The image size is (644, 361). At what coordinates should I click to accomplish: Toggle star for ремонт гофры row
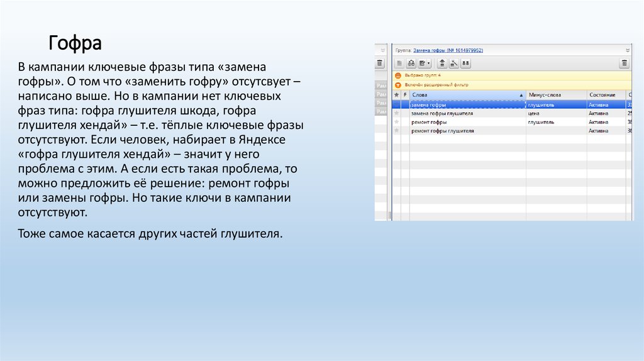pos(397,122)
